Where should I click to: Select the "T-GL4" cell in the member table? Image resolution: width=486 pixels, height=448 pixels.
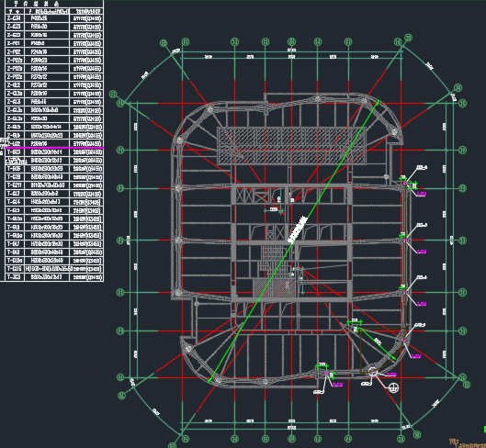coord(15,202)
